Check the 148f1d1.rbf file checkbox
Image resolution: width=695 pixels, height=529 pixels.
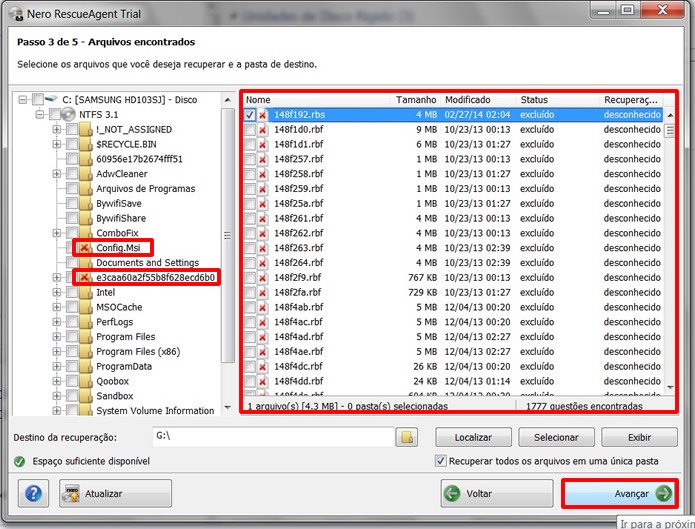250,144
